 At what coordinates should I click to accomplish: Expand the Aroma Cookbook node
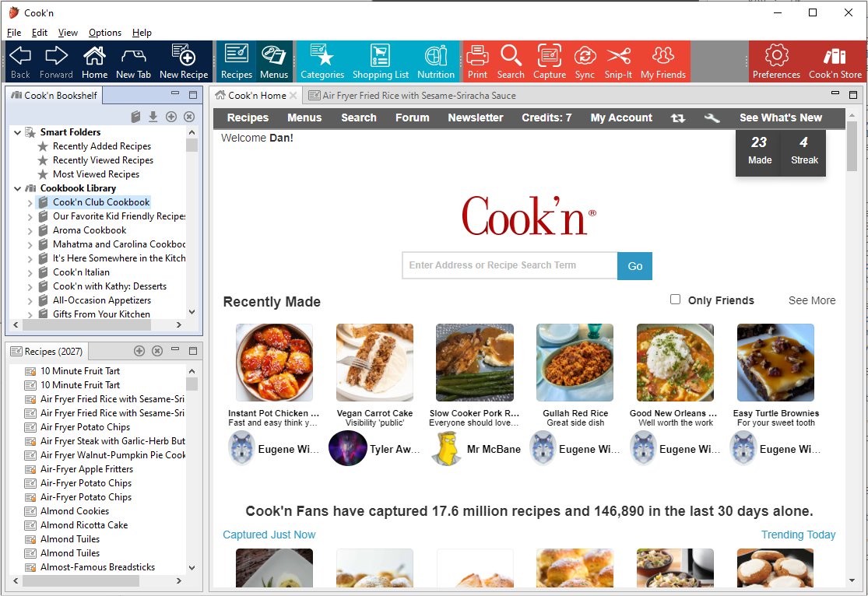[30, 231]
